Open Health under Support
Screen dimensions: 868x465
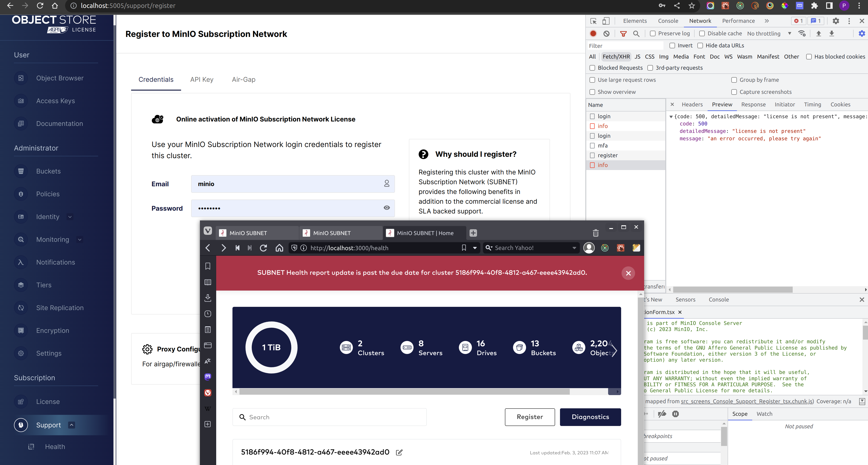55,446
